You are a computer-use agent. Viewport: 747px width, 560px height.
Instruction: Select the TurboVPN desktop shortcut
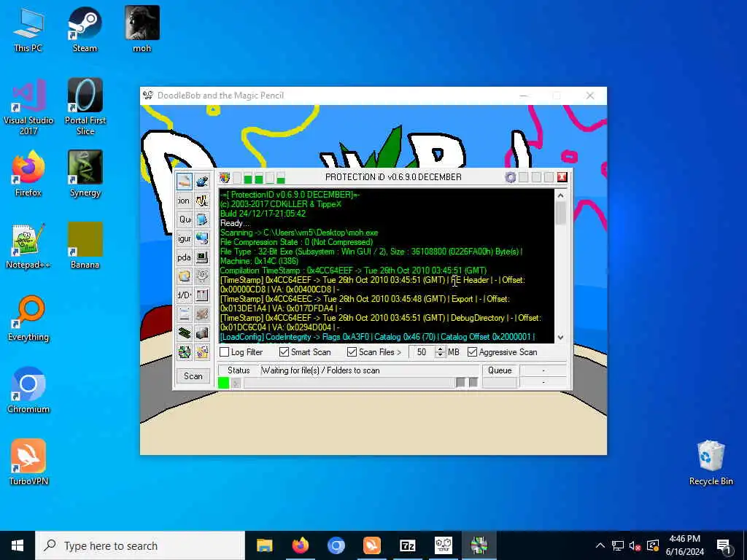tap(28, 462)
